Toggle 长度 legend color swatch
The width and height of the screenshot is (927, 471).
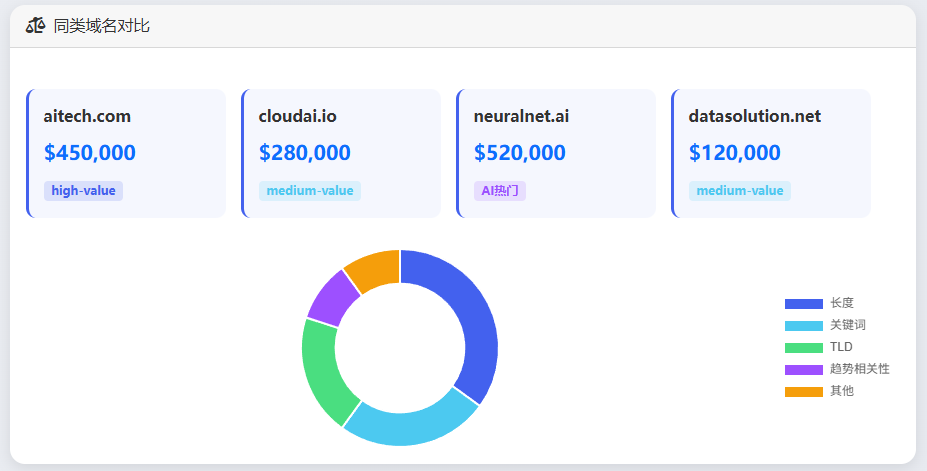[x=803, y=304]
